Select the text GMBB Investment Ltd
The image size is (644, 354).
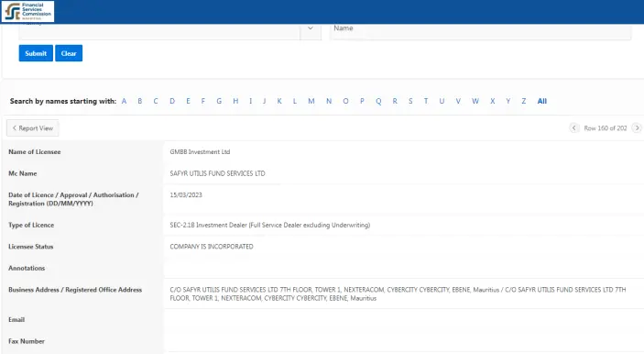[200, 151]
